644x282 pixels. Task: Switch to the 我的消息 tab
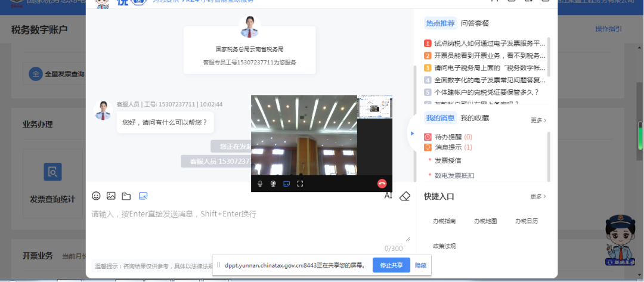(x=440, y=118)
